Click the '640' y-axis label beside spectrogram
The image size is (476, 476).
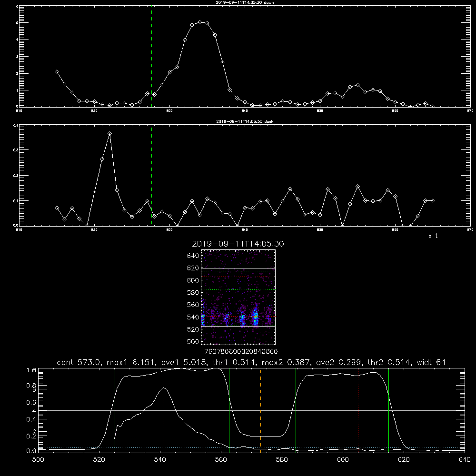193,256
